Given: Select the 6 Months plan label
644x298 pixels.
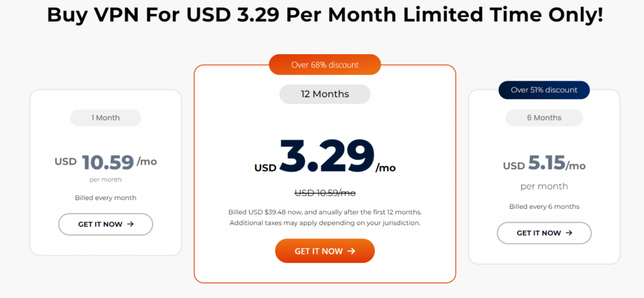Looking at the screenshot, I should coord(544,118).
